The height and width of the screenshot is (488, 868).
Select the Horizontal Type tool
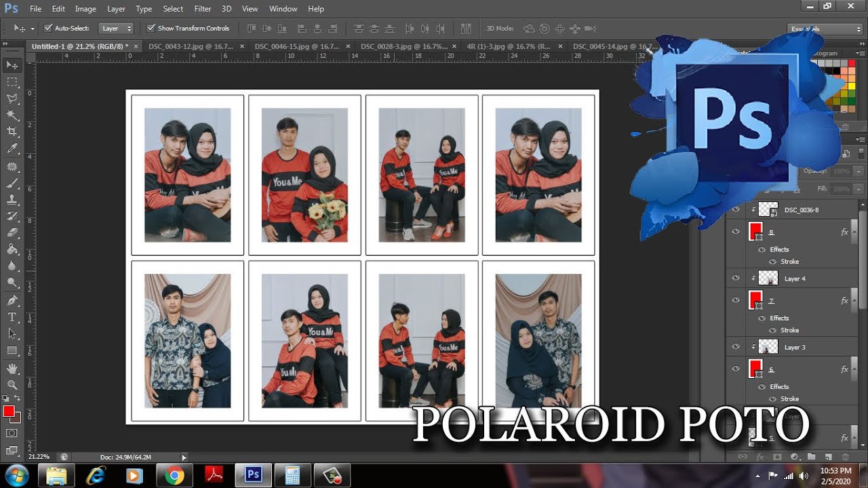pyautogui.click(x=12, y=317)
